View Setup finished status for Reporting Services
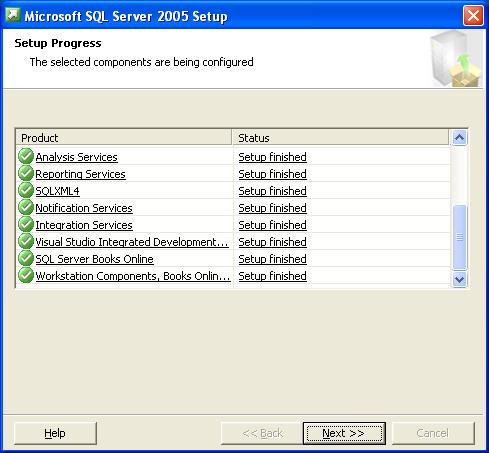 (272, 174)
